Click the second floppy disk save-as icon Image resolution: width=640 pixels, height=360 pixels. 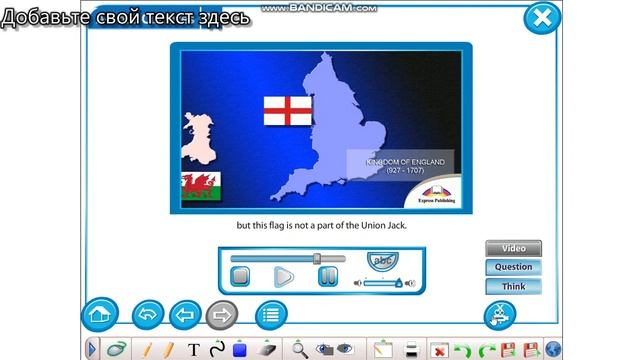[532, 350]
